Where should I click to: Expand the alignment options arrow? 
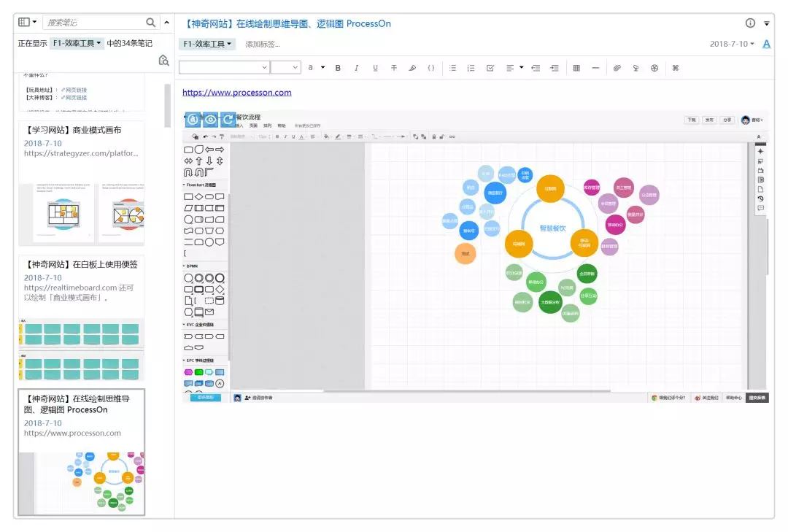point(521,67)
